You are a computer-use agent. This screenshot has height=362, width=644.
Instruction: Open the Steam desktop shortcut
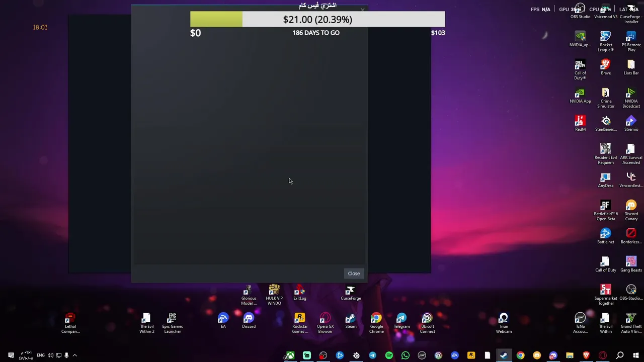click(351, 322)
